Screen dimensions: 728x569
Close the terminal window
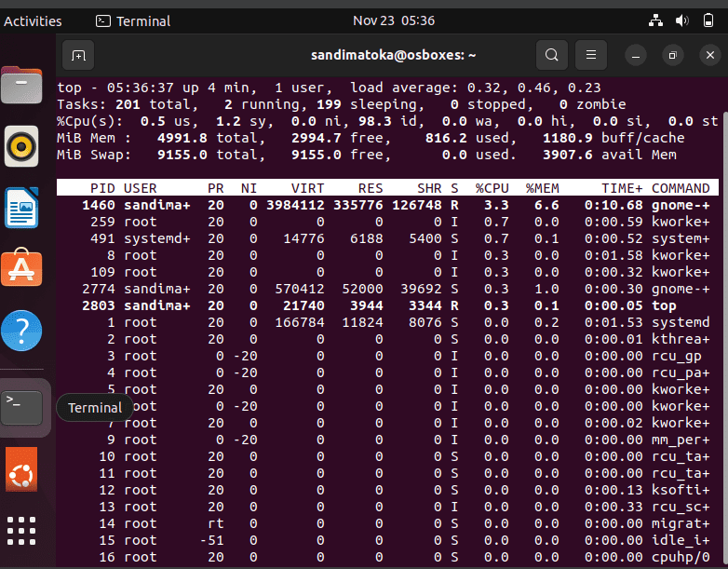tap(710, 55)
